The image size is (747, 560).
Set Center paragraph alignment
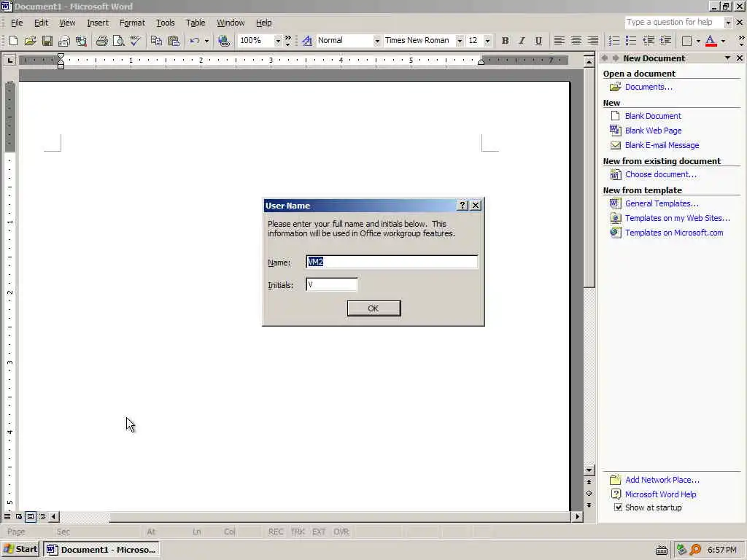576,41
